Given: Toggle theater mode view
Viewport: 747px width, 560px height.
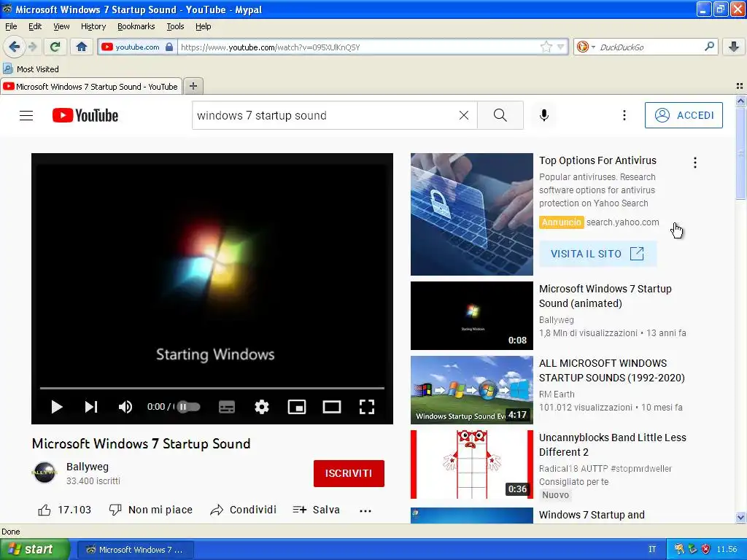Looking at the screenshot, I should tap(332, 407).
